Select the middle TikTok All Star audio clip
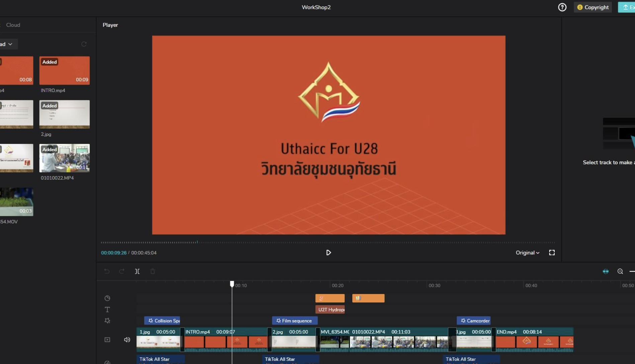635x364 pixels. tap(290, 359)
